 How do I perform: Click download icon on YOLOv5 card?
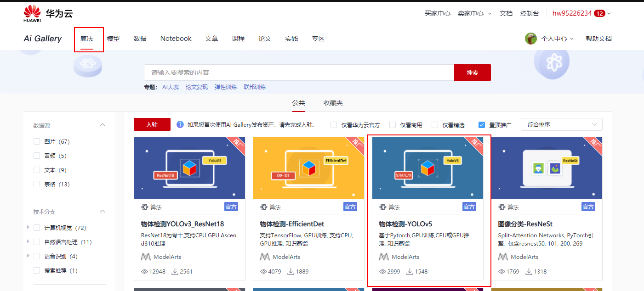[x=410, y=271]
